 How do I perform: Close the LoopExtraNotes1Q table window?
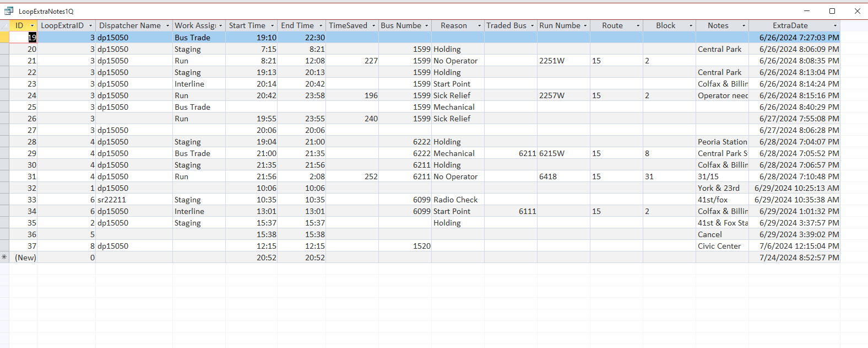tap(858, 11)
